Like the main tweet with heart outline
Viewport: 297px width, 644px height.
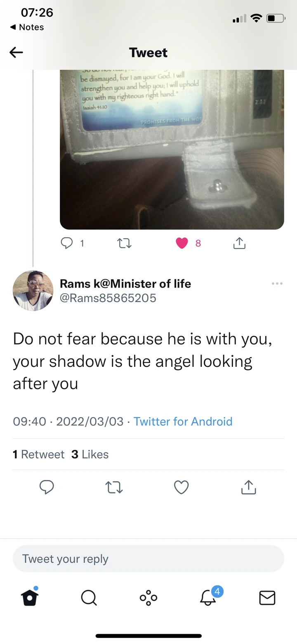[181, 487]
